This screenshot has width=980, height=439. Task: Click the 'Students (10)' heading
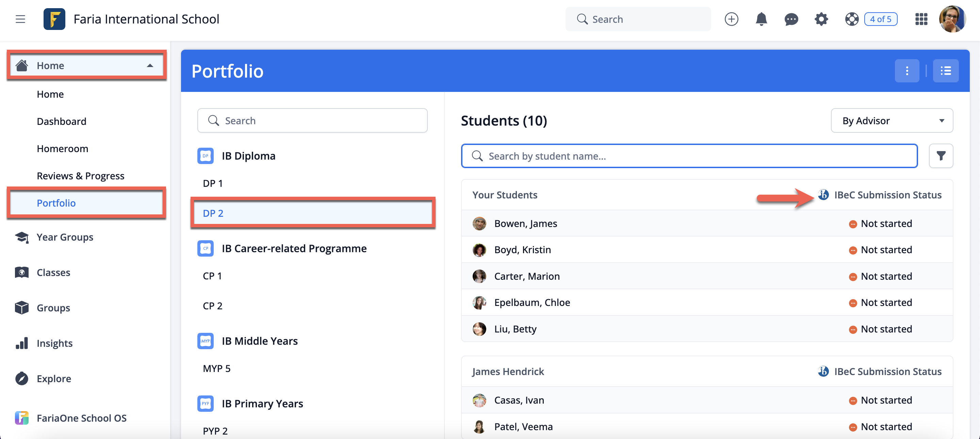click(504, 120)
